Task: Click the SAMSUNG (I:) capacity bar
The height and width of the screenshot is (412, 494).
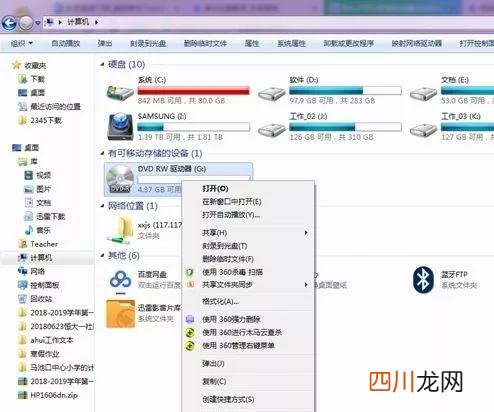Action: [x=194, y=127]
